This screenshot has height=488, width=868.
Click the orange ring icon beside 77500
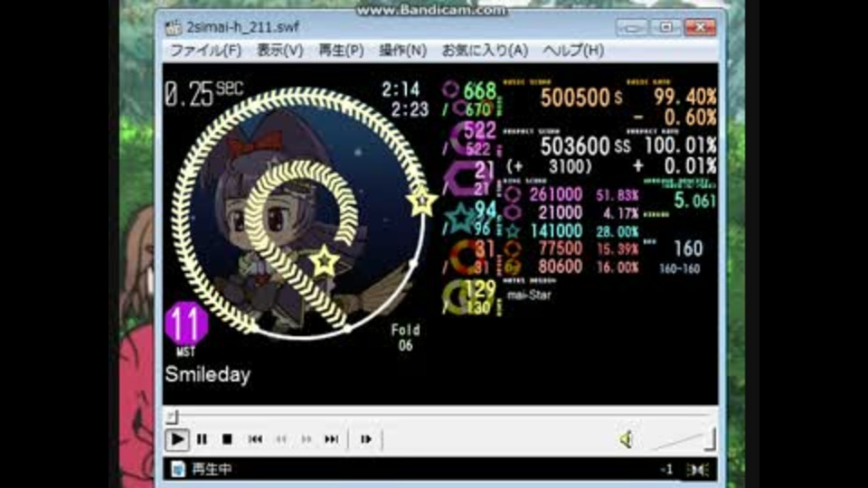[513, 249]
